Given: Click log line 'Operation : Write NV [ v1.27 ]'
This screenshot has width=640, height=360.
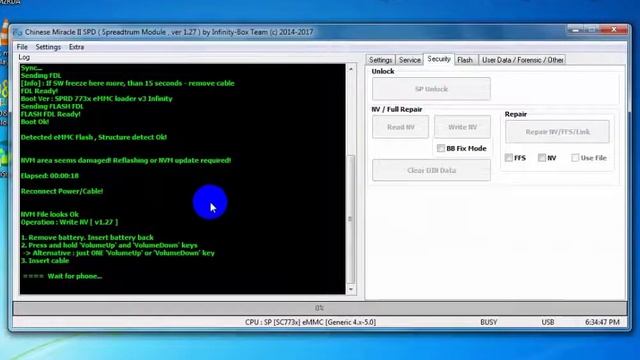Looking at the screenshot, I should pyautogui.click(x=69, y=222).
